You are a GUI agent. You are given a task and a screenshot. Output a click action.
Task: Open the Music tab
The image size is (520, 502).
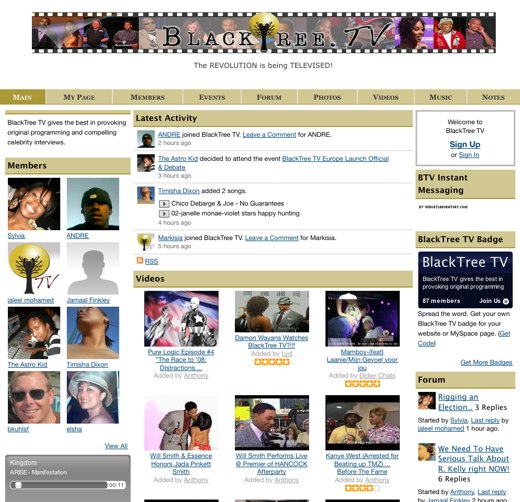tap(441, 97)
